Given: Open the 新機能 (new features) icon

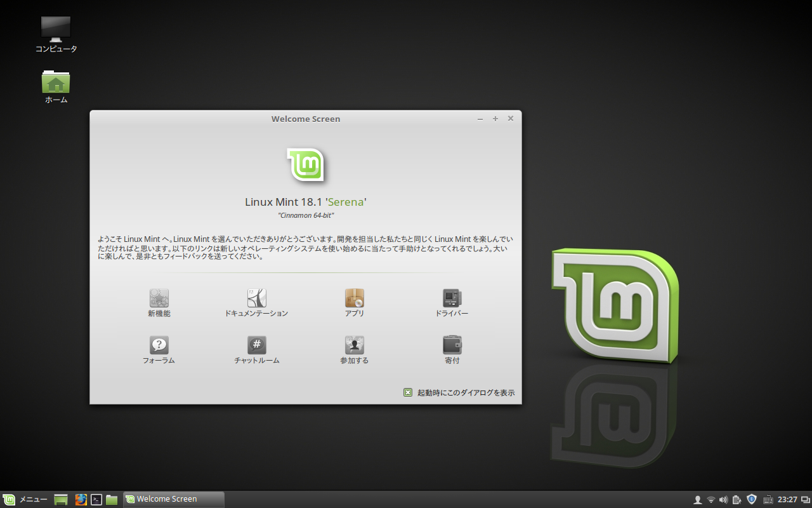Looking at the screenshot, I should 159,298.
